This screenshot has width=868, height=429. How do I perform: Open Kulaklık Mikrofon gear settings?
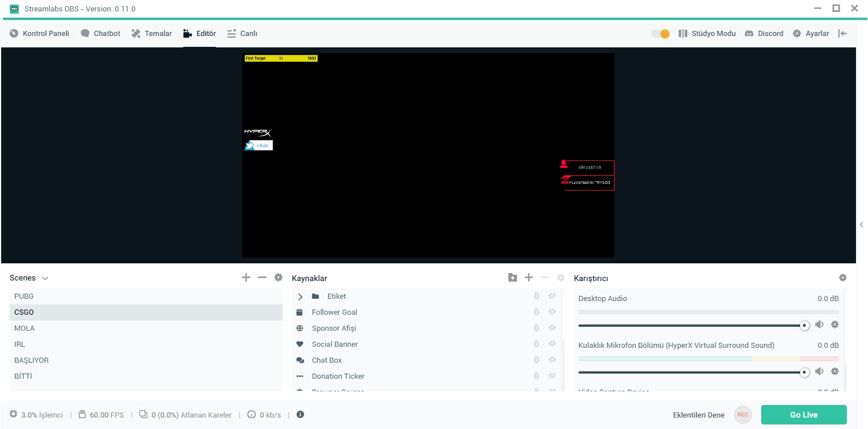point(834,371)
